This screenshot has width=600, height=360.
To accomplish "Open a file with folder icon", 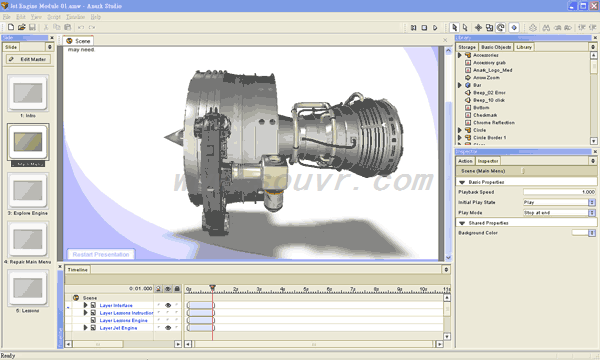I will pos(21,27).
